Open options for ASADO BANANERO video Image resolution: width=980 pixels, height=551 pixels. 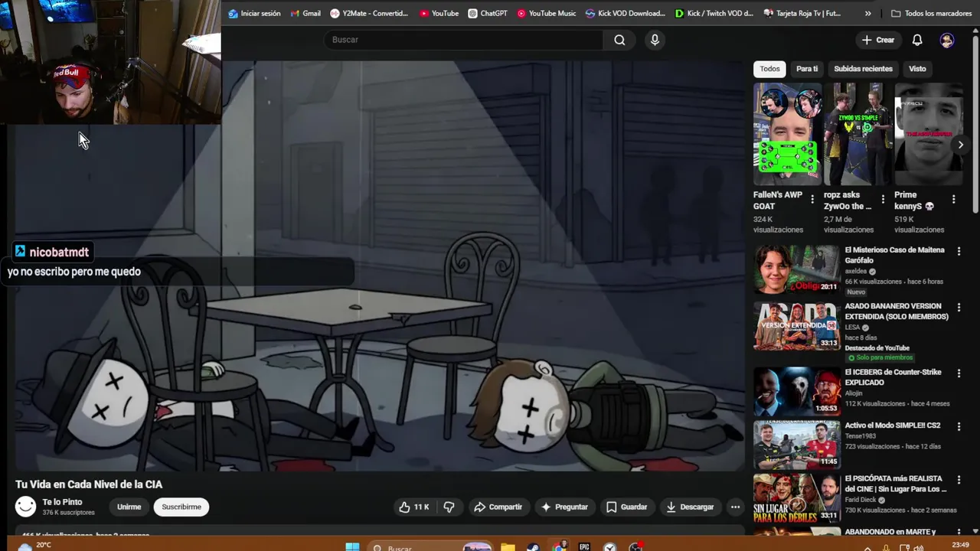pos(959,307)
